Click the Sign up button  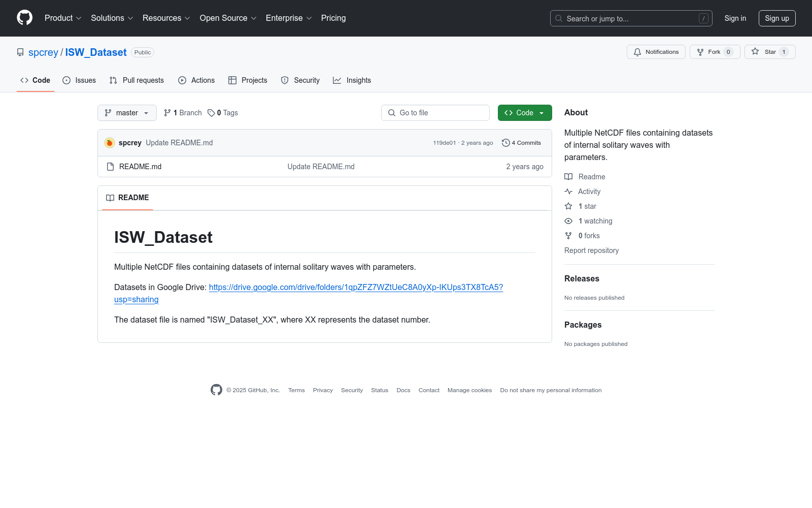pos(777,18)
